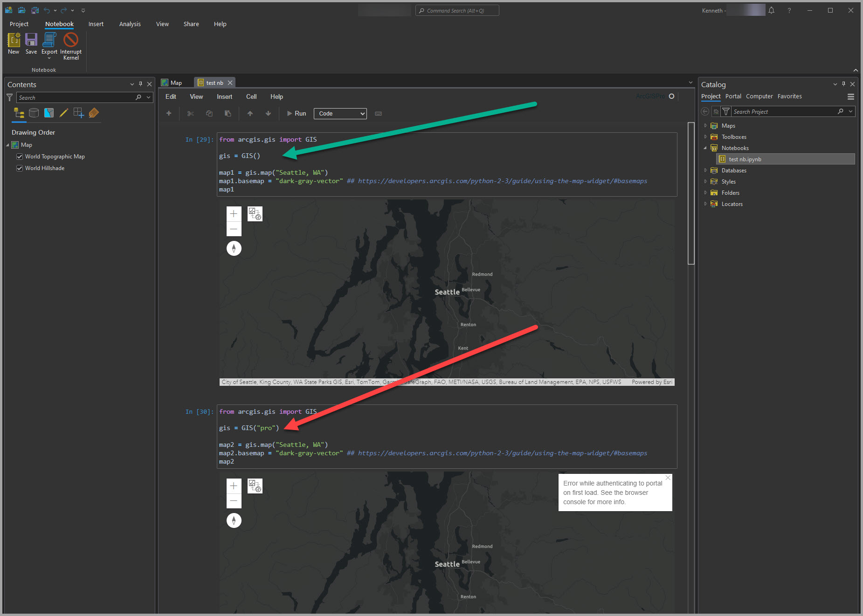Dismiss the portal authentication error message
This screenshot has width=863, height=616.
click(x=668, y=478)
